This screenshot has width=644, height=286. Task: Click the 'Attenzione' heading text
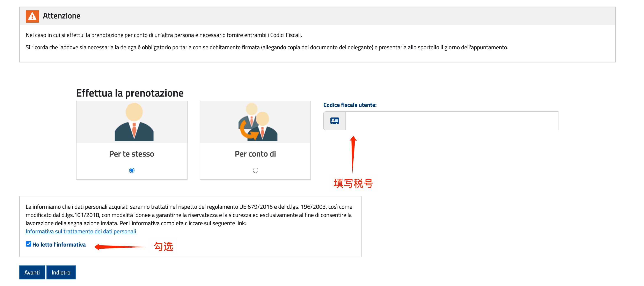click(62, 16)
